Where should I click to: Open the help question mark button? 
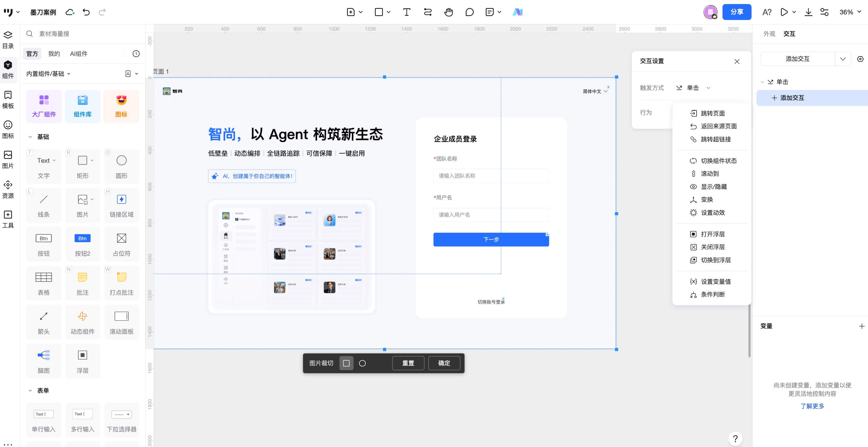pyautogui.click(x=735, y=438)
